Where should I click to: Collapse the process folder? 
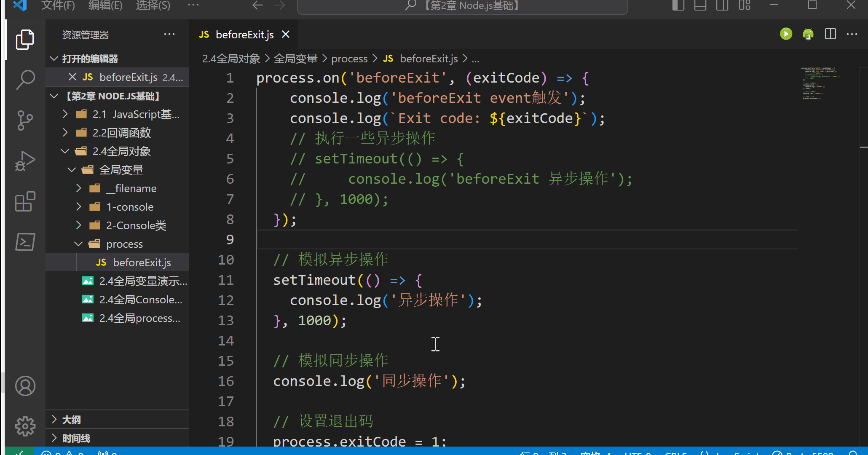point(78,244)
